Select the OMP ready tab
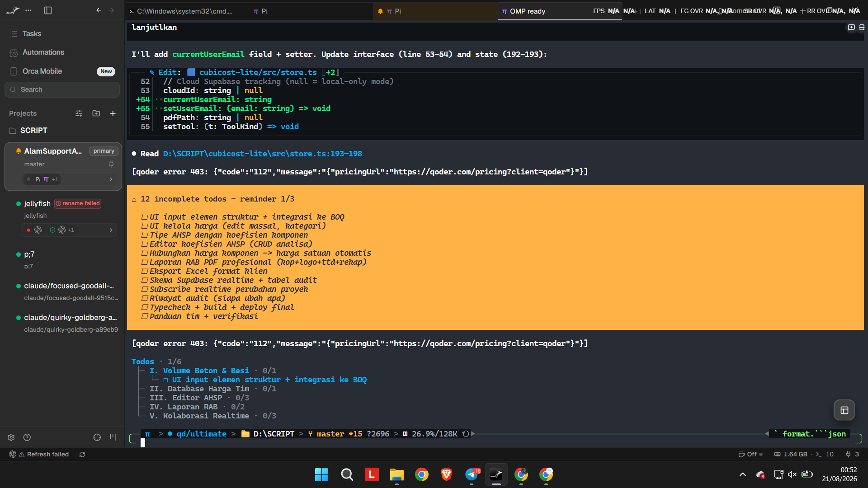The height and width of the screenshot is (488, 868). click(560, 11)
